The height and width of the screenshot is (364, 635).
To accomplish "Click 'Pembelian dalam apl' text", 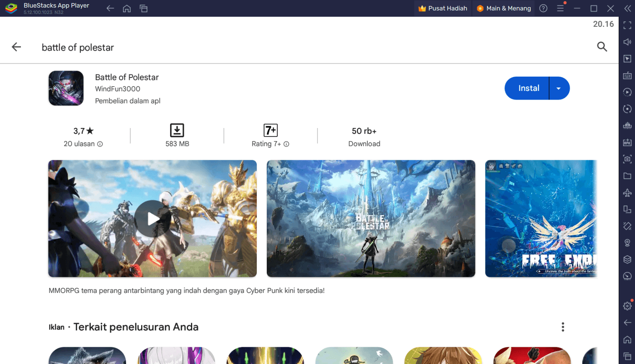I will tap(128, 101).
